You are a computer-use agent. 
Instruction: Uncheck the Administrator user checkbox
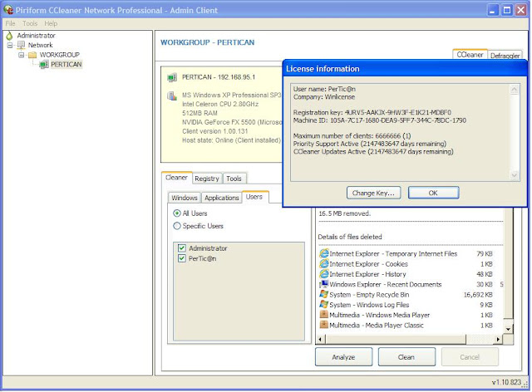(182, 247)
